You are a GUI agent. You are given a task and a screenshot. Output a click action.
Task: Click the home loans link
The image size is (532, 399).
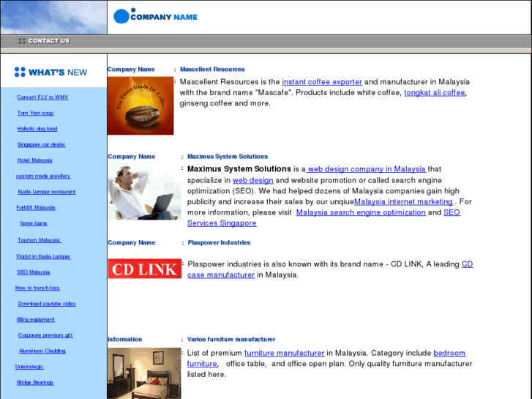[34, 223]
